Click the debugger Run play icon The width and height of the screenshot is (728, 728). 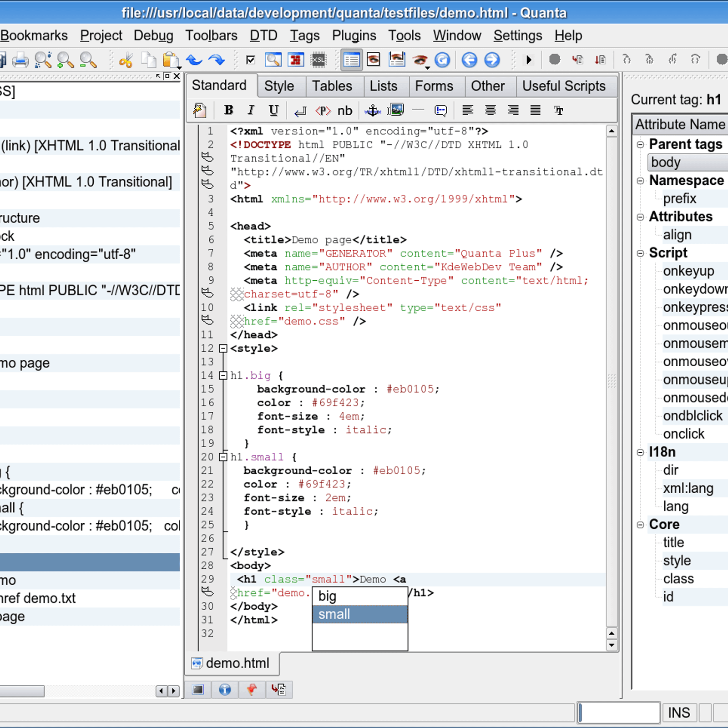coord(529,60)
